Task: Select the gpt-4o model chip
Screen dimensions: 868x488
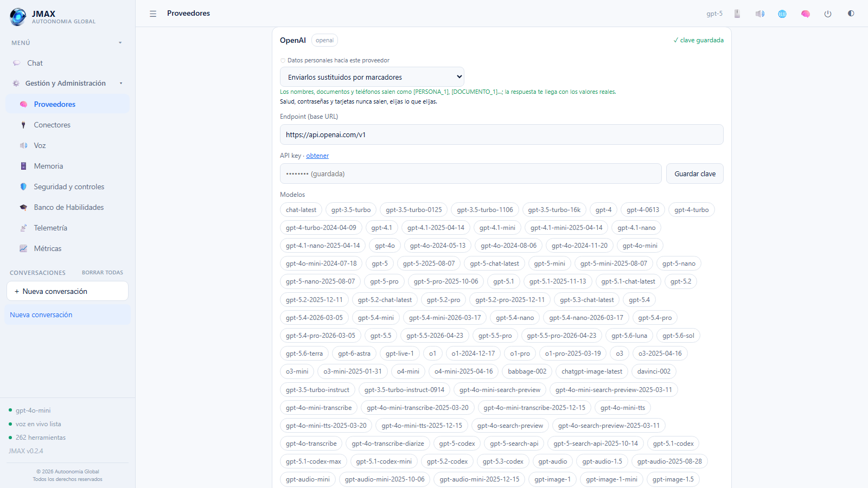Action: 385,246
